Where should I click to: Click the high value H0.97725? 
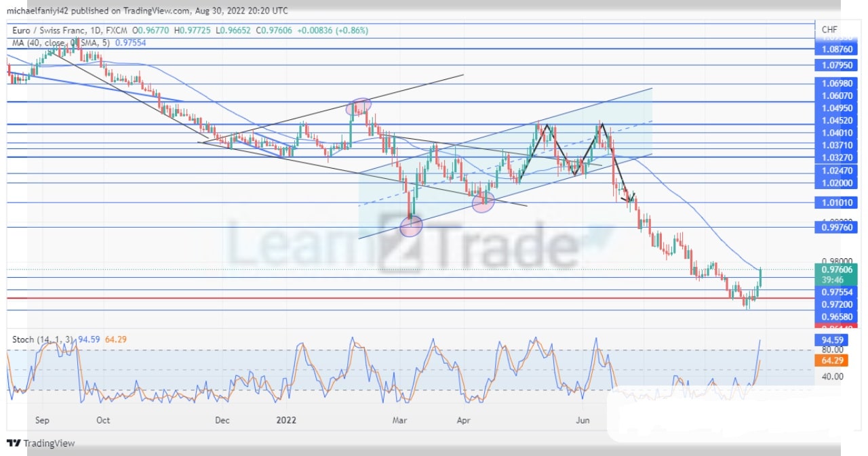tap(193, 30)
